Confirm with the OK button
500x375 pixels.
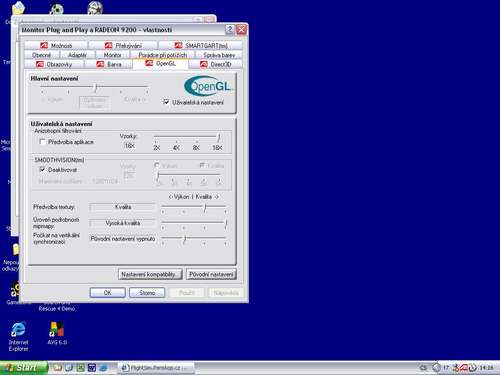[x=107, y=293]
